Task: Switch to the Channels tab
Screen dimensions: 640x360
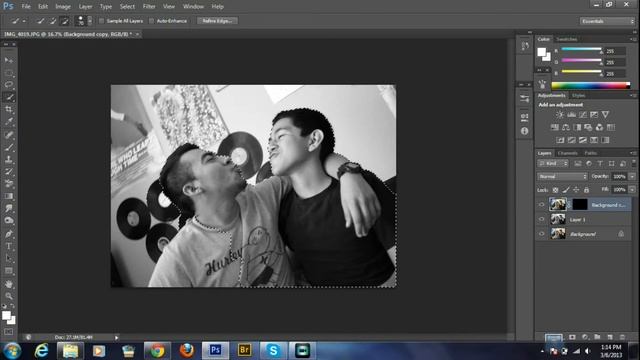Action: click(568, 153)
